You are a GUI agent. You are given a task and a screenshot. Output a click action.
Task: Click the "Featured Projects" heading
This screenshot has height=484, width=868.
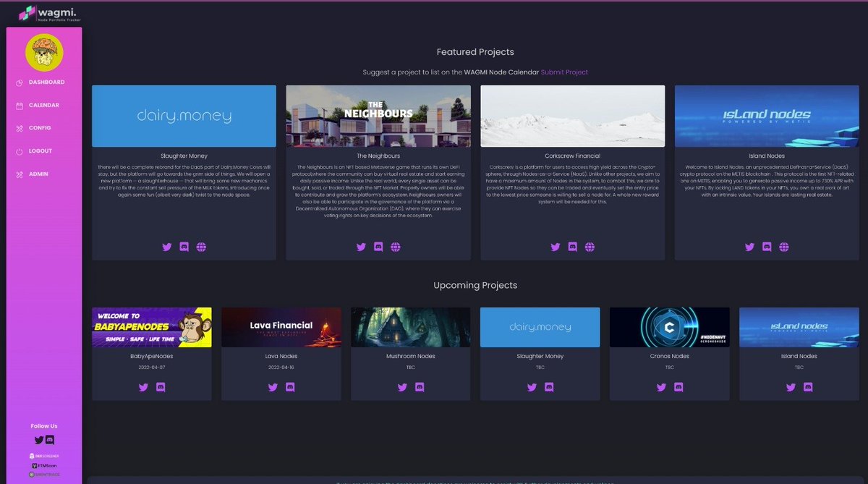point(475,52)
